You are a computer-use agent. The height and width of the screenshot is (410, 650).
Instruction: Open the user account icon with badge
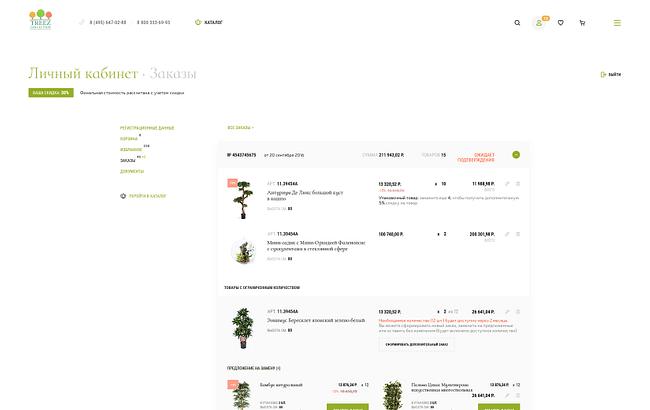click(x=539, y=22)
